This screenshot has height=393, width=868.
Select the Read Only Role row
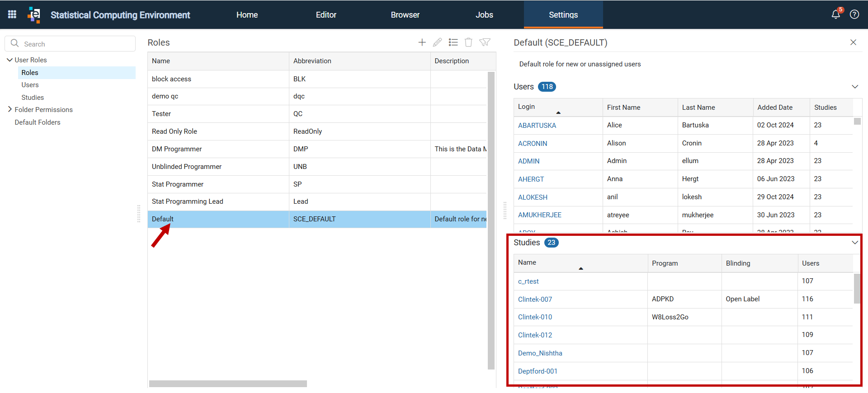(x=317, y=131)
